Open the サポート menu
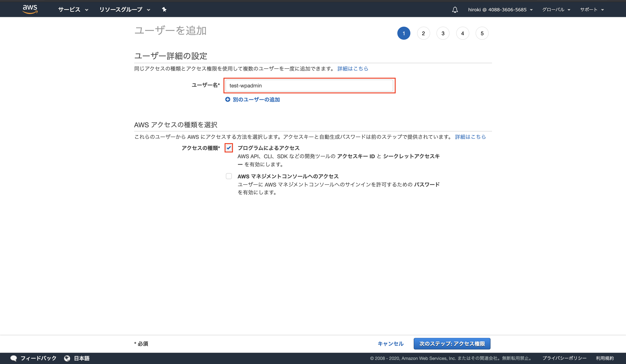Image resolution: width=626 pixels, height=364 pixels. [592, 10]
